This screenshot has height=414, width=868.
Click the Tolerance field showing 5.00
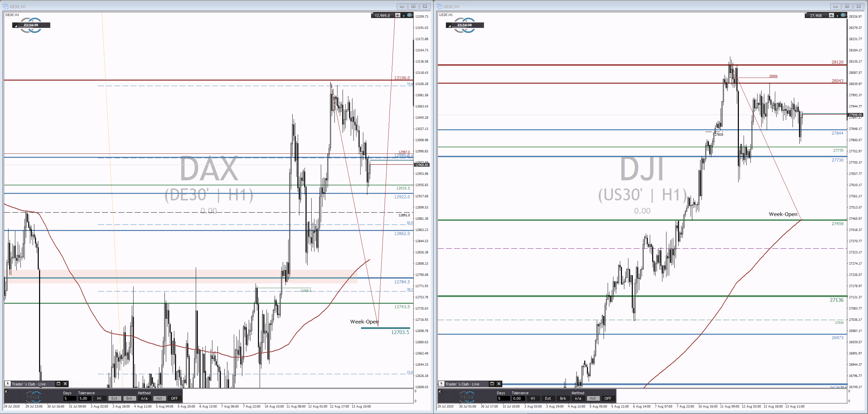coord(85,399)
